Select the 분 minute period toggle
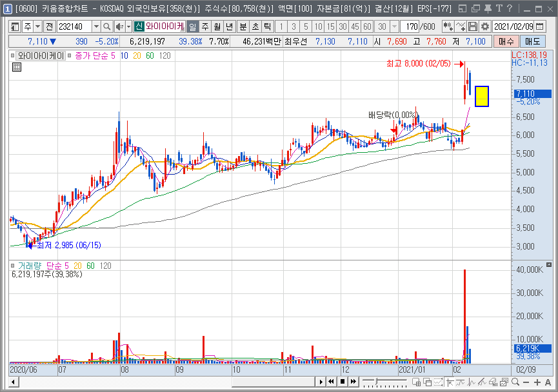This screenshot has height=392, width=558. 243,26
